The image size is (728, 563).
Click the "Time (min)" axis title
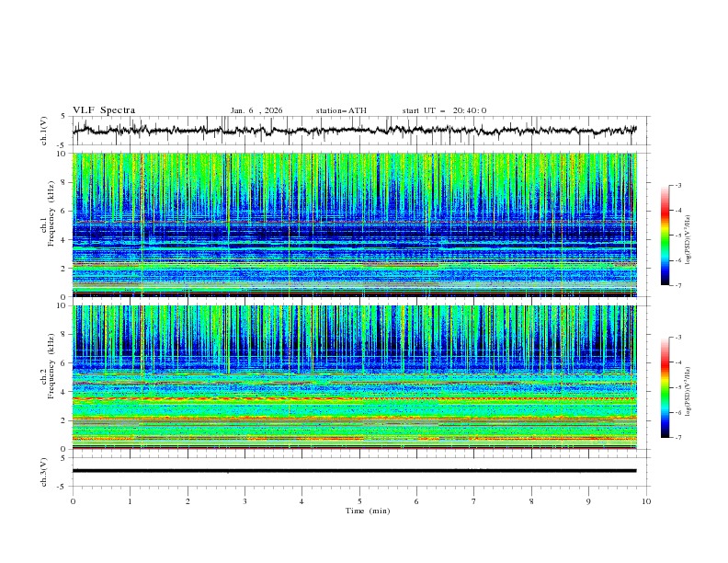coord(368,511)
